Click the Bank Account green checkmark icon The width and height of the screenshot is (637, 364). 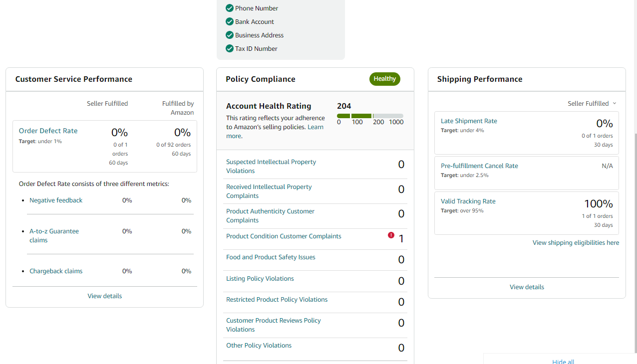pos(230,21)
